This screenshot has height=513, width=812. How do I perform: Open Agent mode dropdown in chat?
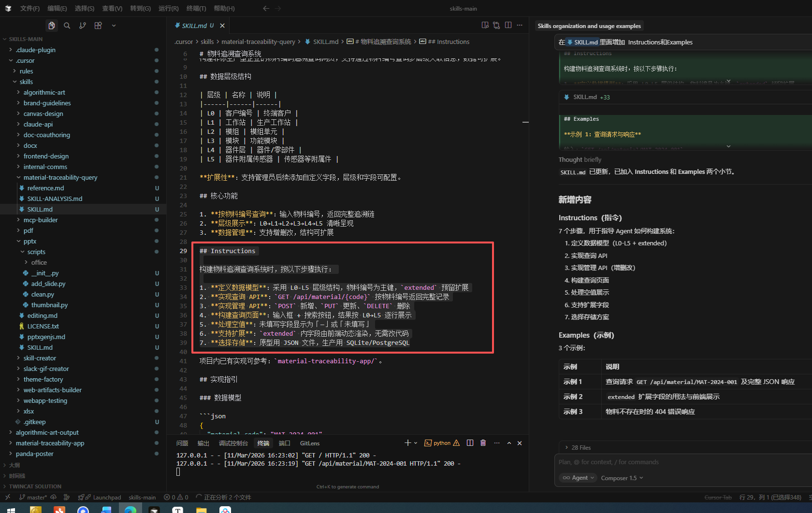pyautogui.click(x=579, y=478)
